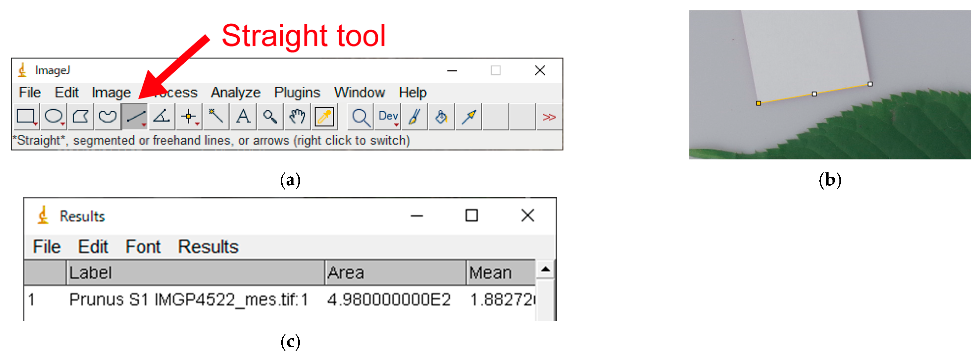Select the Rectangle selection tool
This screenshot has width=980, height=357.
click(x=26, y=116)
